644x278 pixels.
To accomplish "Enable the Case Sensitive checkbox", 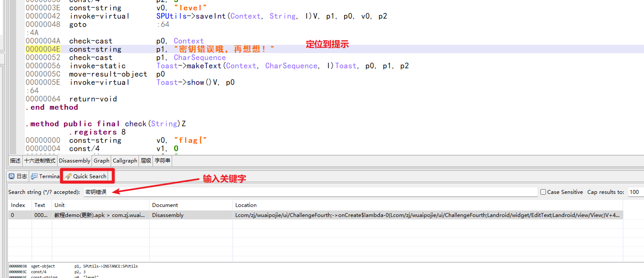I will click(543, 192).
